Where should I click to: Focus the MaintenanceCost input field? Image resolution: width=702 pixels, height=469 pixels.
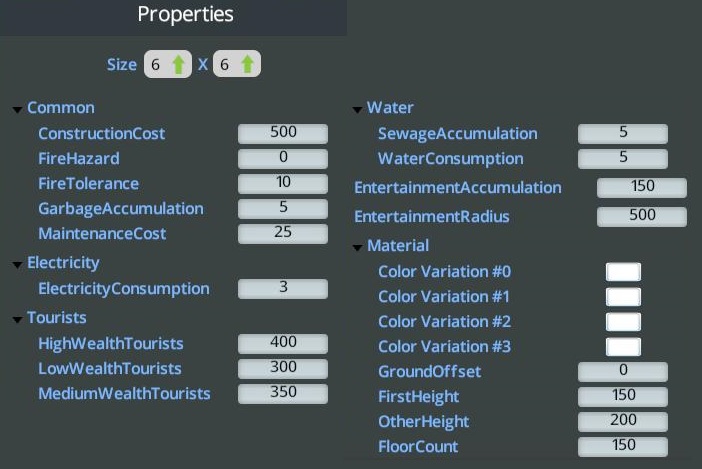click(x=283, y=234)
